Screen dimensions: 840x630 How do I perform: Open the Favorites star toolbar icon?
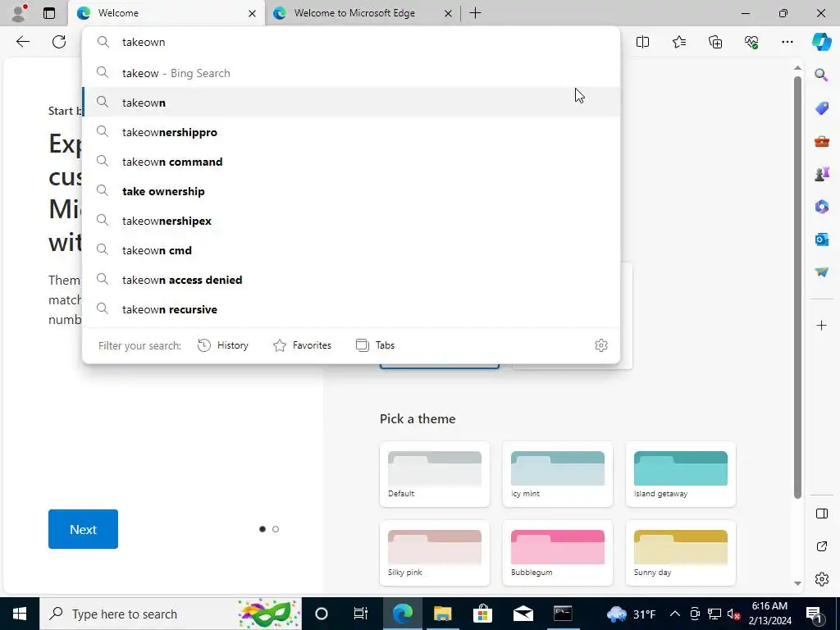[x=678, y=42]
